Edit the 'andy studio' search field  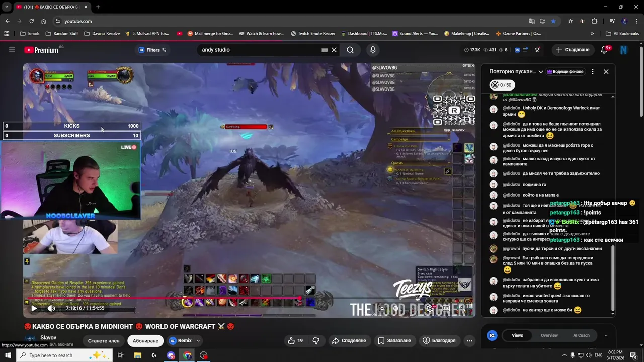260,50
